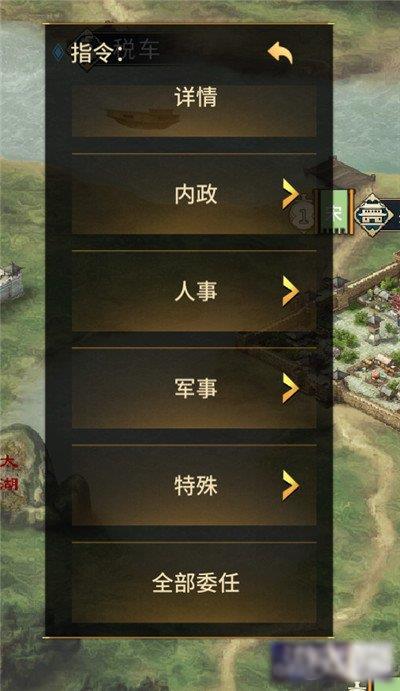Expand the 特殊 submenu arrow
The height and width of the screenshot is (691, 400).
[290, 485]
